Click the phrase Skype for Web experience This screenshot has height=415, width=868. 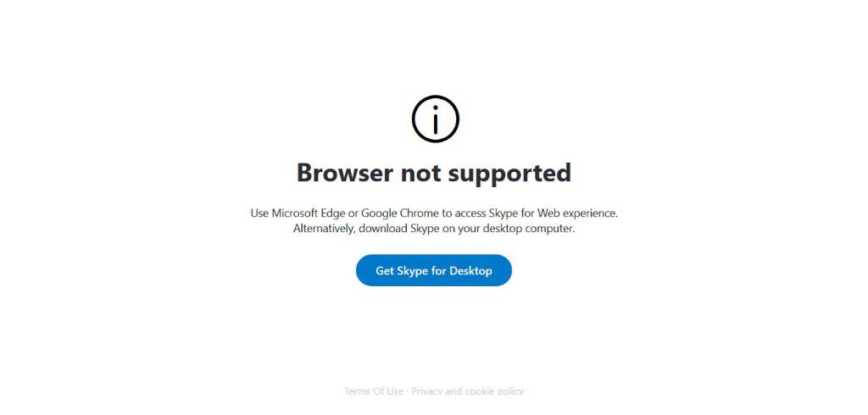point(553,213)
